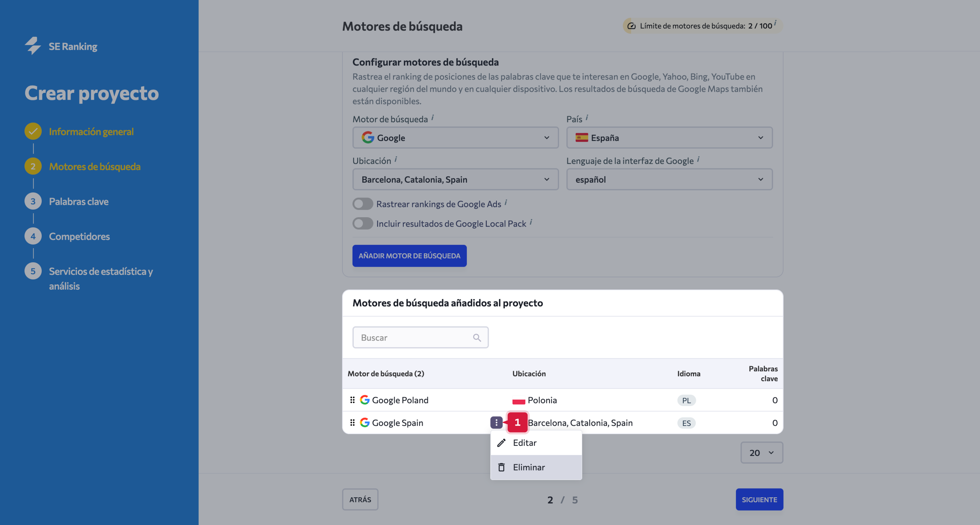Click the ATRÁS button
980x525 pixels.
tap(360, 500)
